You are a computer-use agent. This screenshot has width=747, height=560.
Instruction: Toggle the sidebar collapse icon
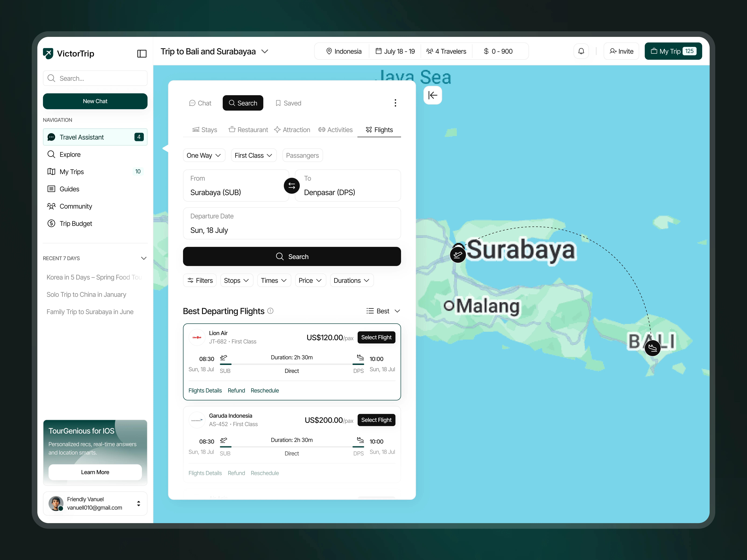point(142,54)
